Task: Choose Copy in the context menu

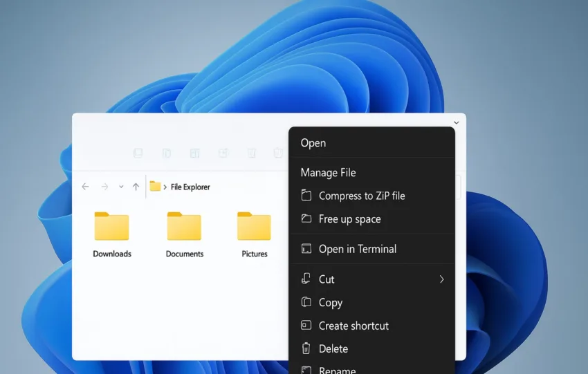Action: pos(330,303)
